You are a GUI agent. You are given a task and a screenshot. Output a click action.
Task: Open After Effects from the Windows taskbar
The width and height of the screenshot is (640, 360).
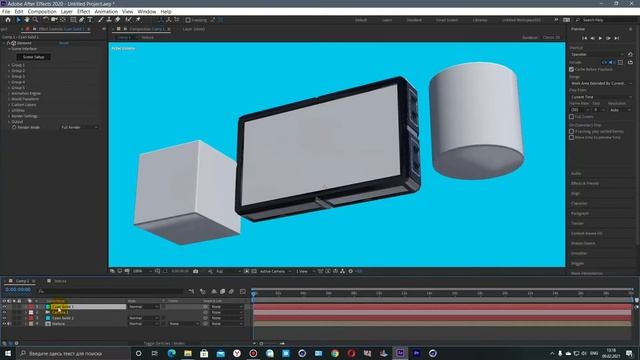click(x=400, y=353)
